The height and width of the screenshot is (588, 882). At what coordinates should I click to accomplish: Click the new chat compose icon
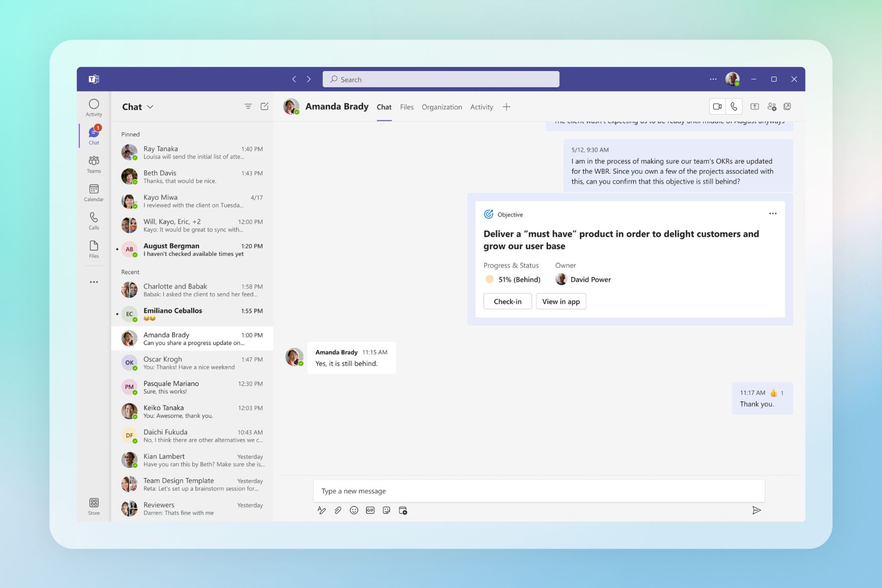pos(264,107)
